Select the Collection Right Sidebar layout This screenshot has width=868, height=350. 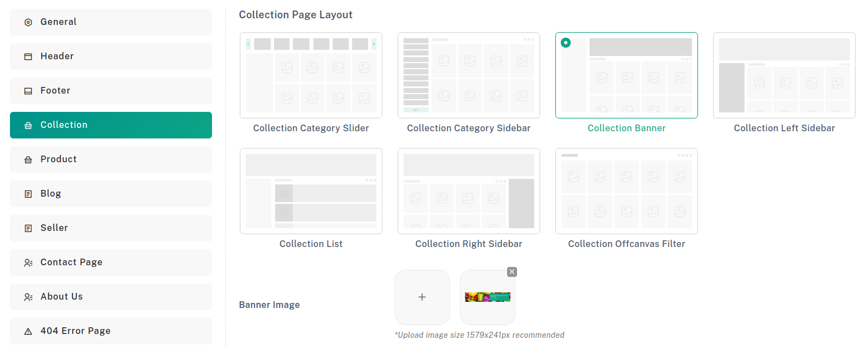coord(468,191)
